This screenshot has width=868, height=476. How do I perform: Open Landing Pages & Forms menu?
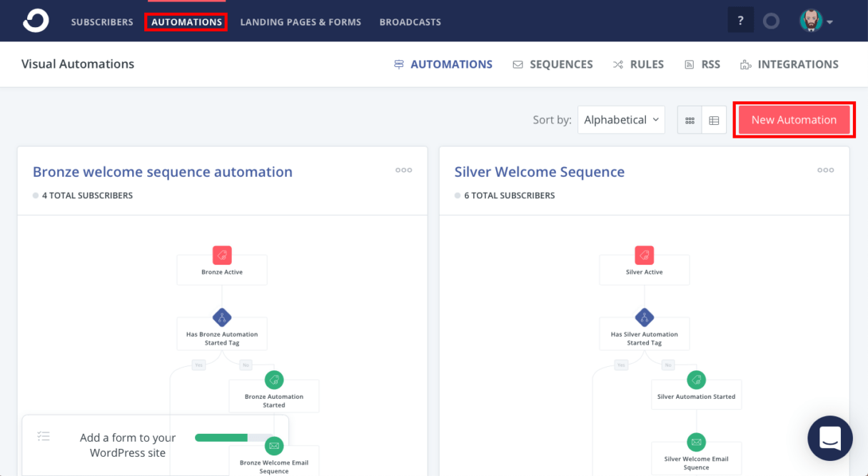(x=301, y=22)
